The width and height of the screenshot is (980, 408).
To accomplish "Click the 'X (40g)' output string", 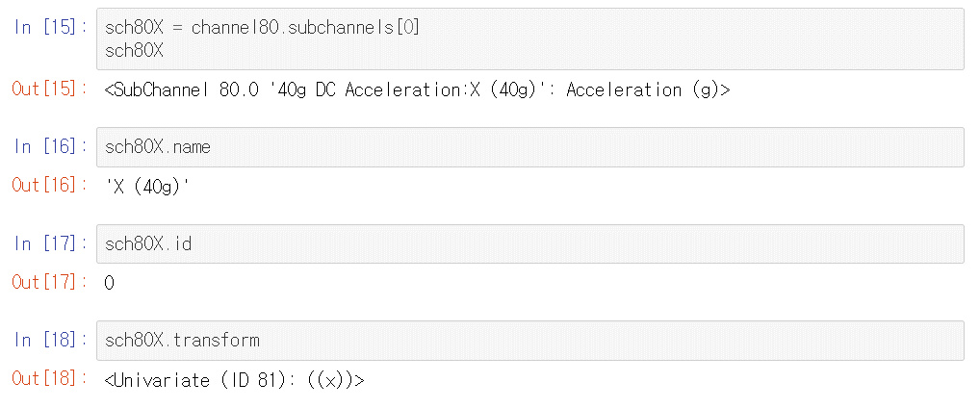I will tap(148, 187).
